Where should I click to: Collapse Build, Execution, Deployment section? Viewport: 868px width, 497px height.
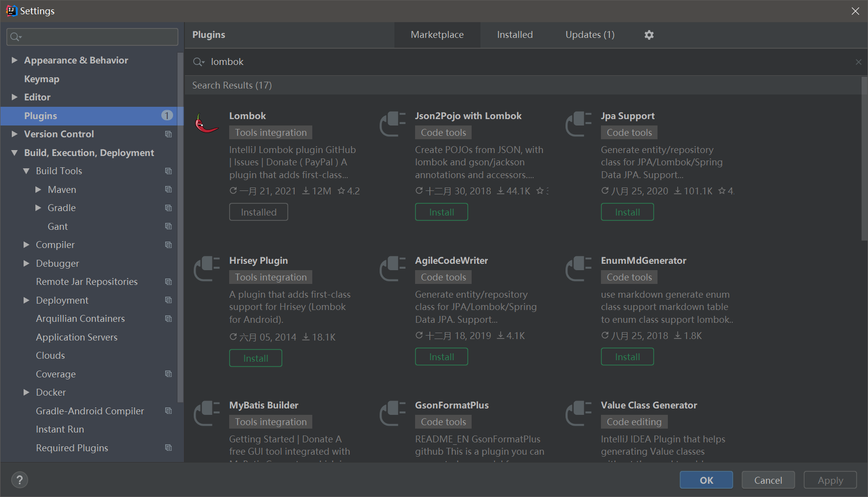pyautogui.click(x=14, y=153)
